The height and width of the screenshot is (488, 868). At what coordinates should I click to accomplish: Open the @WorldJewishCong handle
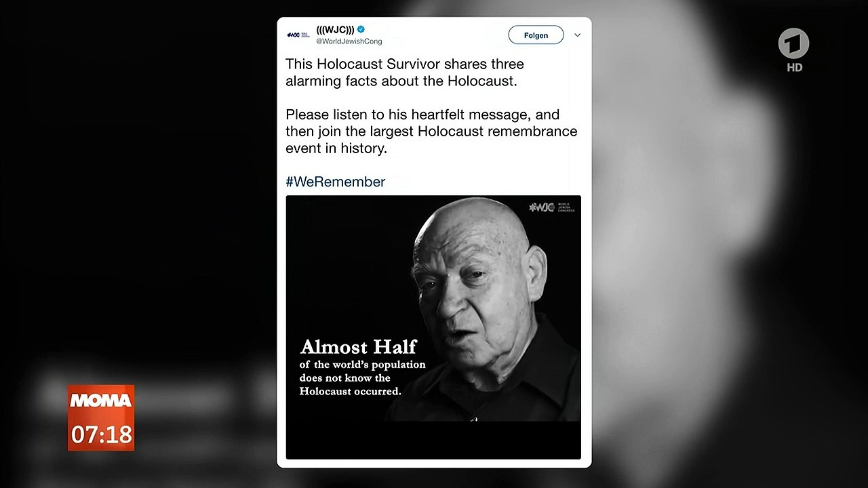[x=349, y=41]
